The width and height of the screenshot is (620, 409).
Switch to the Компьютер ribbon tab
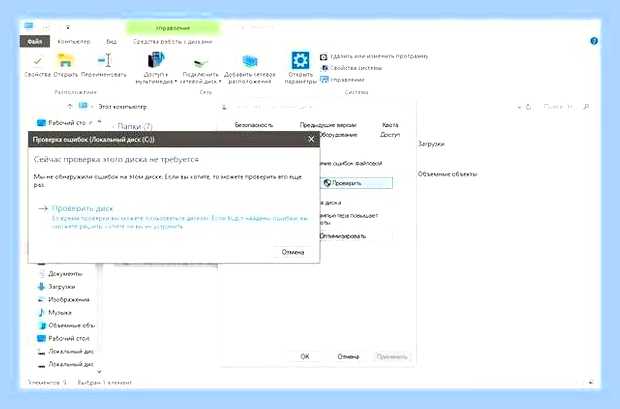74,42
